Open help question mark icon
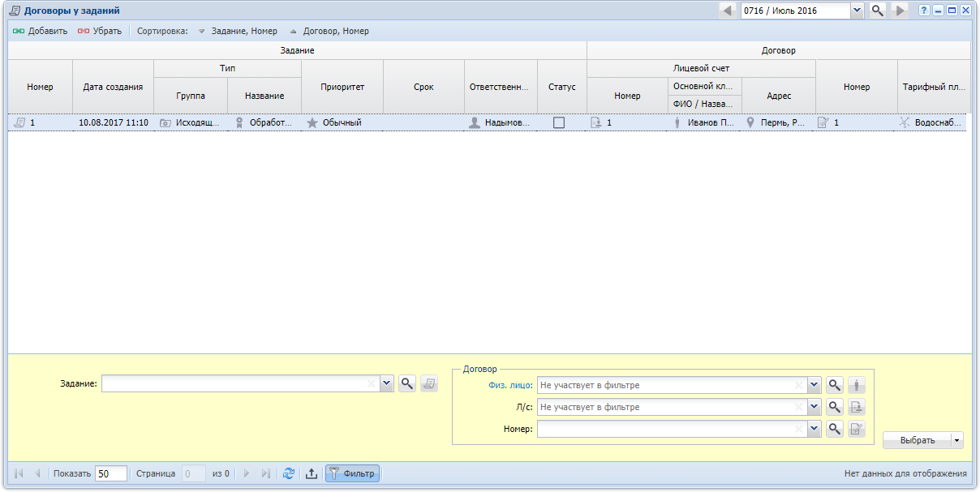The width and height of the screenshot is (980, 492). 923,11
